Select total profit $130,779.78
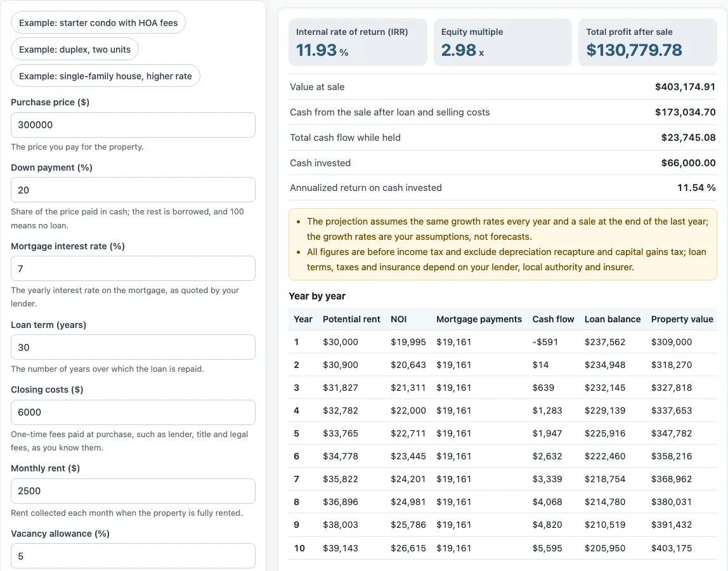 (x=634, y=50)
